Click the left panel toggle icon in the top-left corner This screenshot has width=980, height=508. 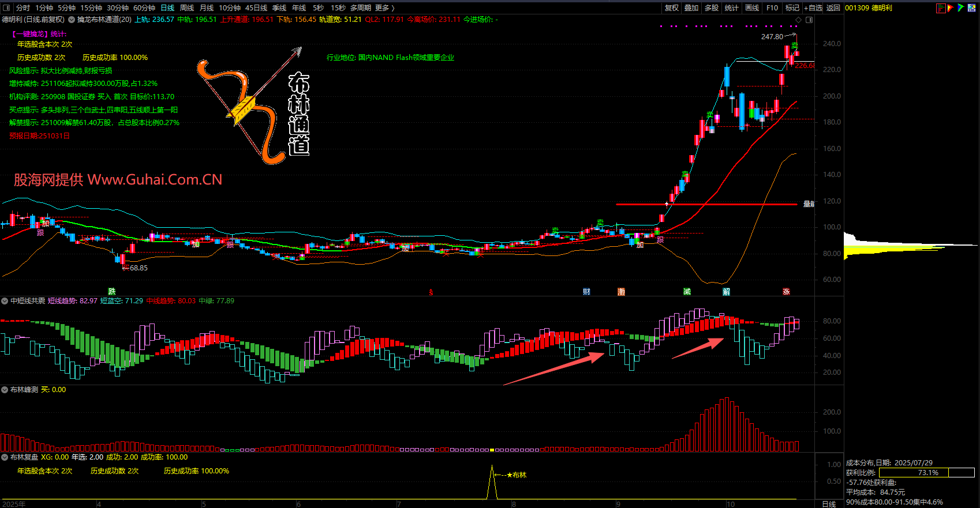[x=7, y=7]
